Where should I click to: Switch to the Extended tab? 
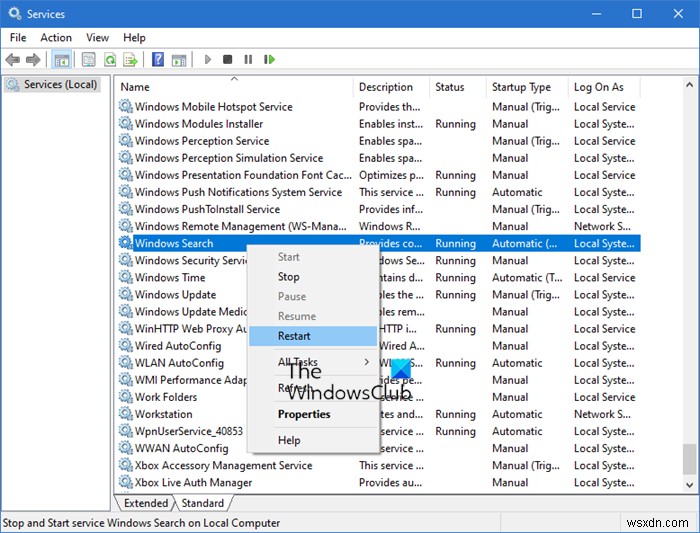coord(146,503)
